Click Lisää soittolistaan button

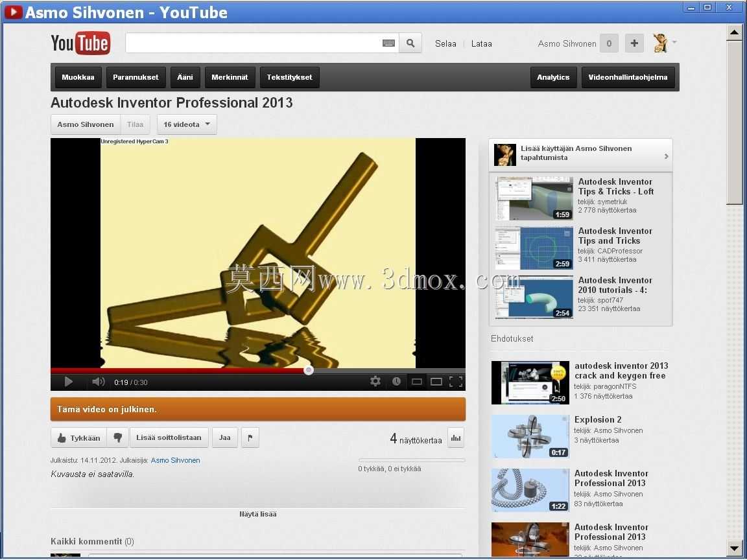[x=169, y=437]
